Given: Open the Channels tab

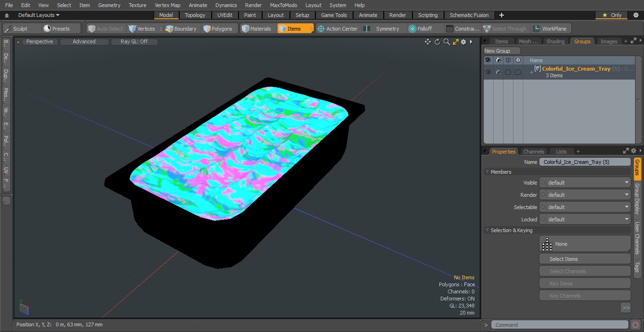Looking at the screenshot, I should (x=534, y=152).
